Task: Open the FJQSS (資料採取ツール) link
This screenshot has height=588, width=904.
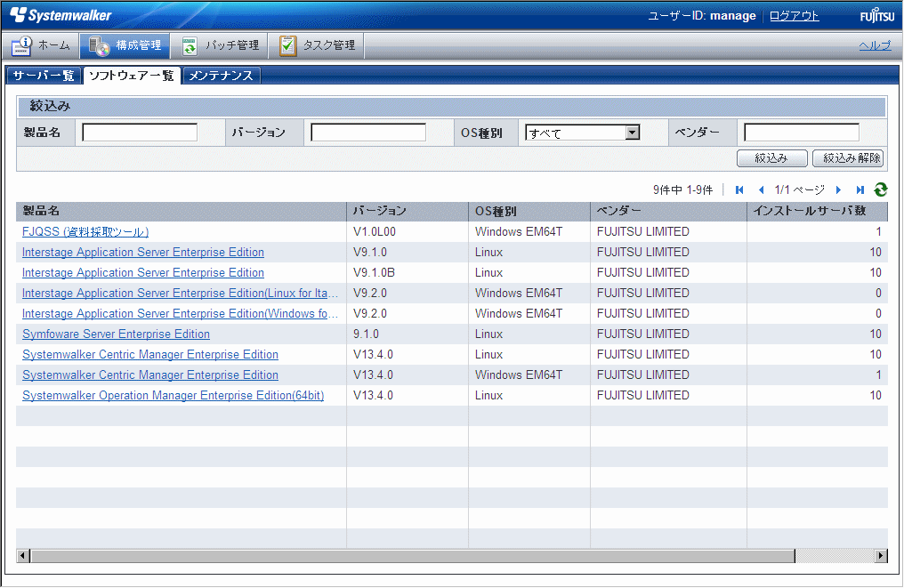Action: (85, 232)
